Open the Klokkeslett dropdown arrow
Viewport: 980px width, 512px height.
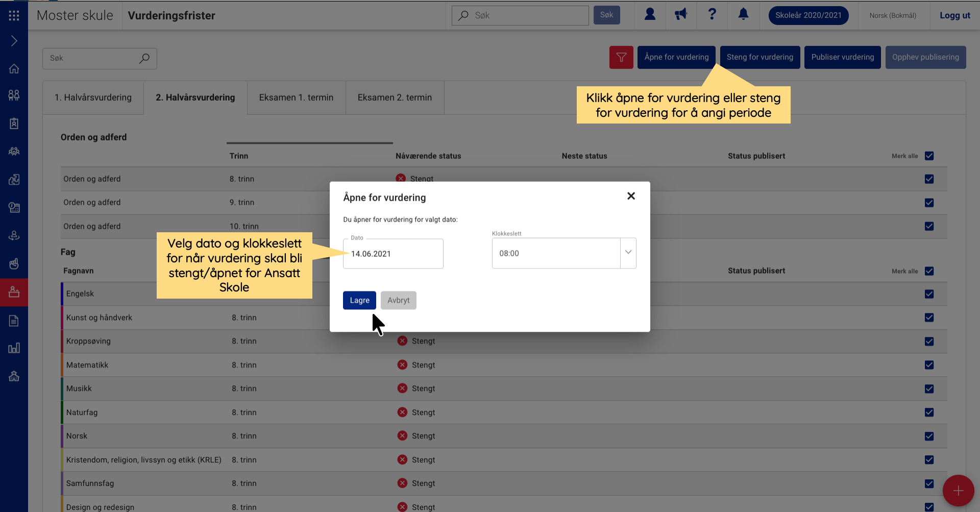(x=628, y=253)
